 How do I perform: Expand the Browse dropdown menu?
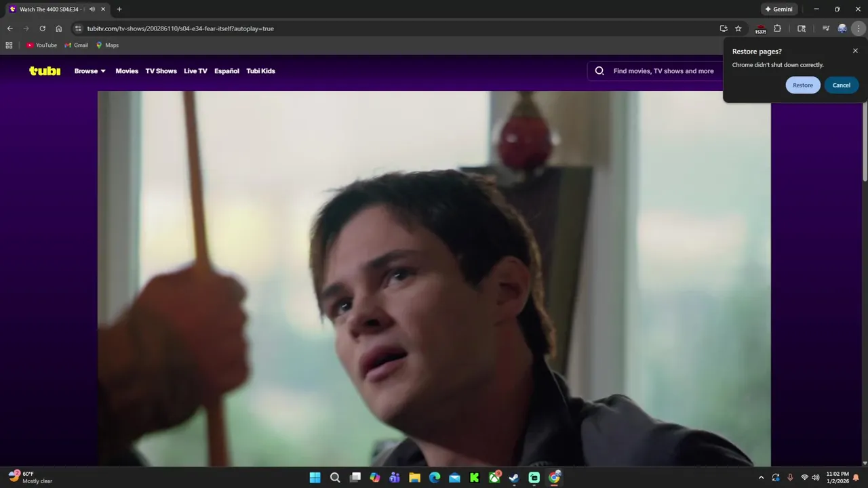[90, 70]
